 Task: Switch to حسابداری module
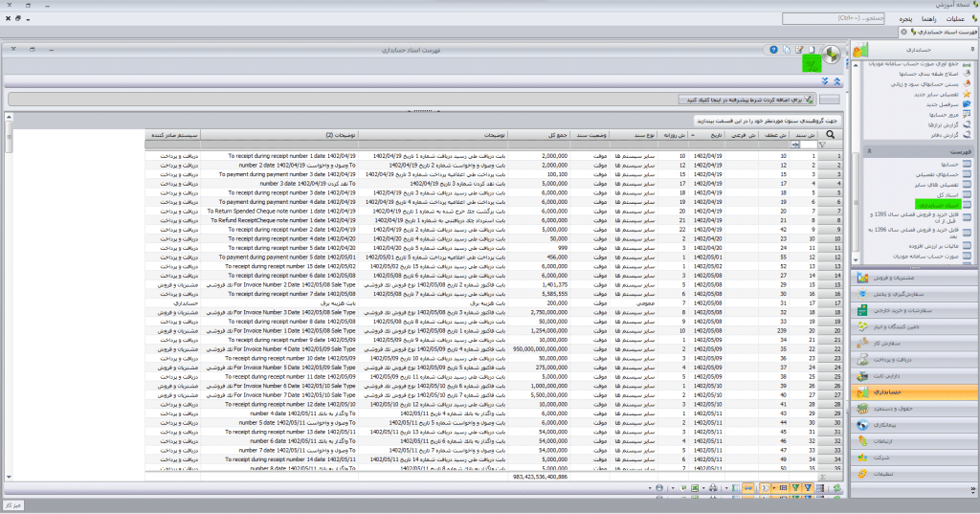pos(914,392)
